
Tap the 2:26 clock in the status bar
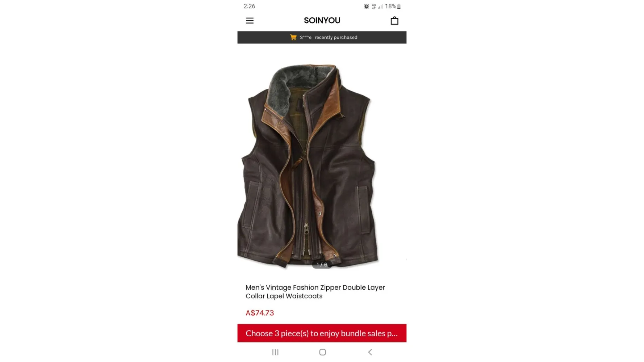pos(249,6)
